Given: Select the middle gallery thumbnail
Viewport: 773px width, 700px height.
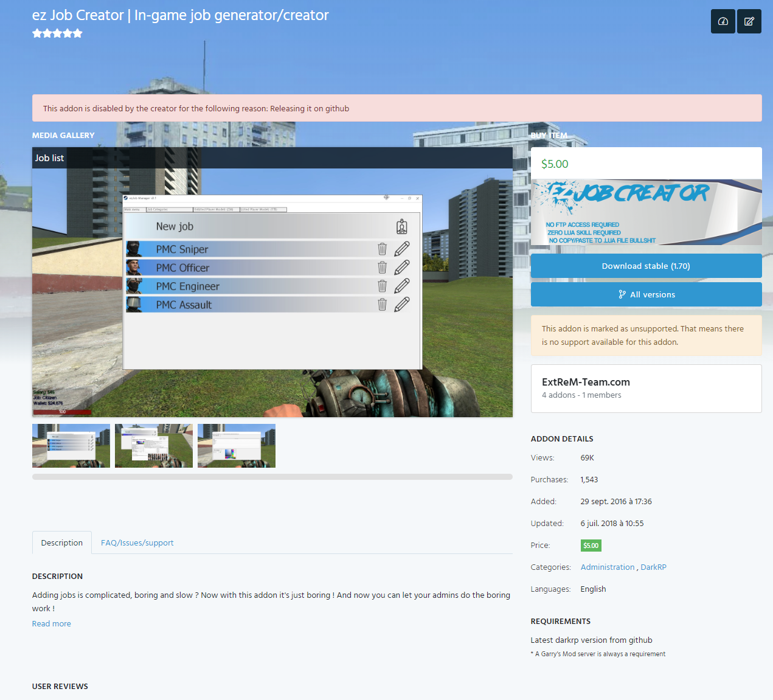Looking at the screenshot, I should click(x=153, y=445).
